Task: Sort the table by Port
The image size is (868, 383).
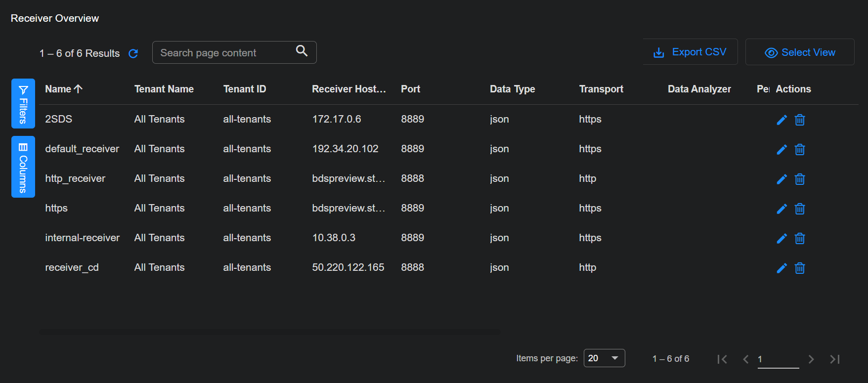Action: coord(410,89)
